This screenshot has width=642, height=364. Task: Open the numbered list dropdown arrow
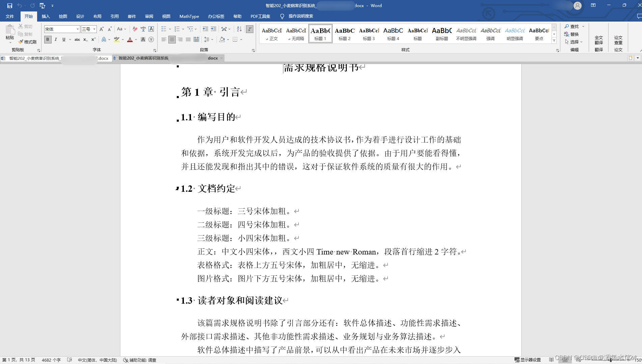[x=183, y=29]
